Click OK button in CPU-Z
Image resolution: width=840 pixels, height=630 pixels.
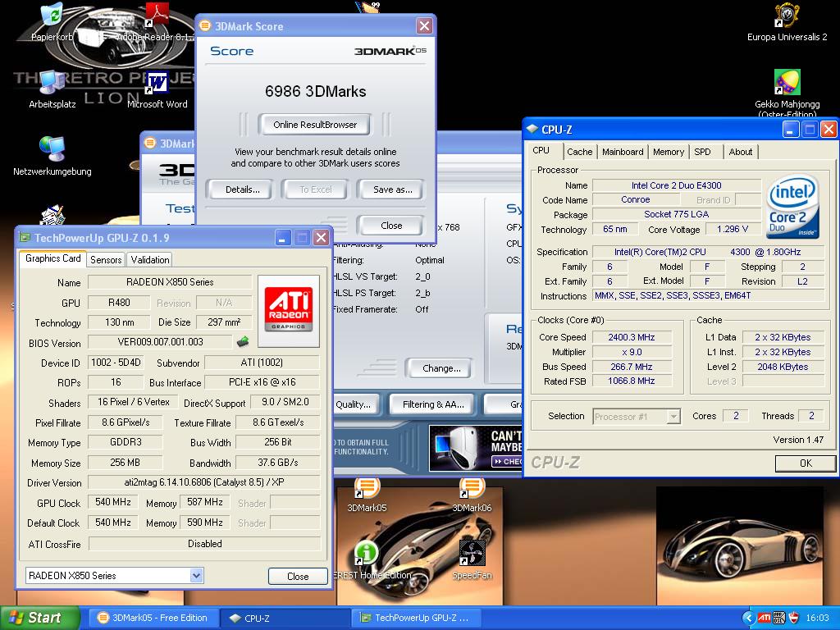point(806,463)
